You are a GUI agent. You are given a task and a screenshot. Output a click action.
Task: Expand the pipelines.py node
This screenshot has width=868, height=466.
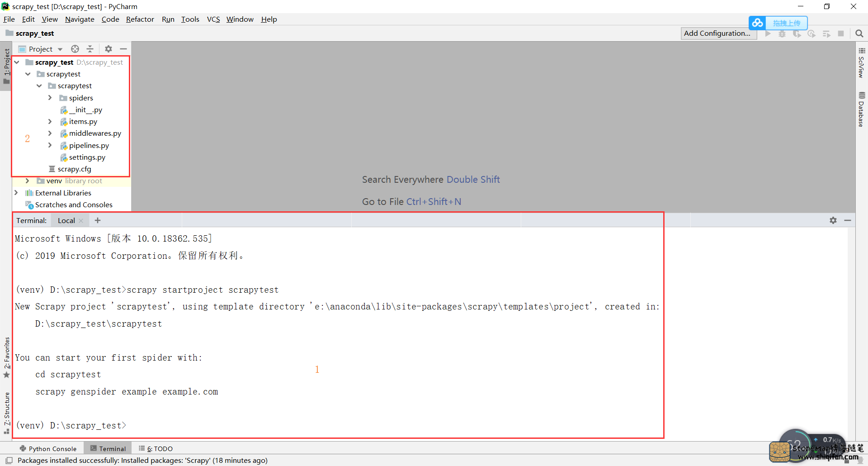click(x=50, y=145)
